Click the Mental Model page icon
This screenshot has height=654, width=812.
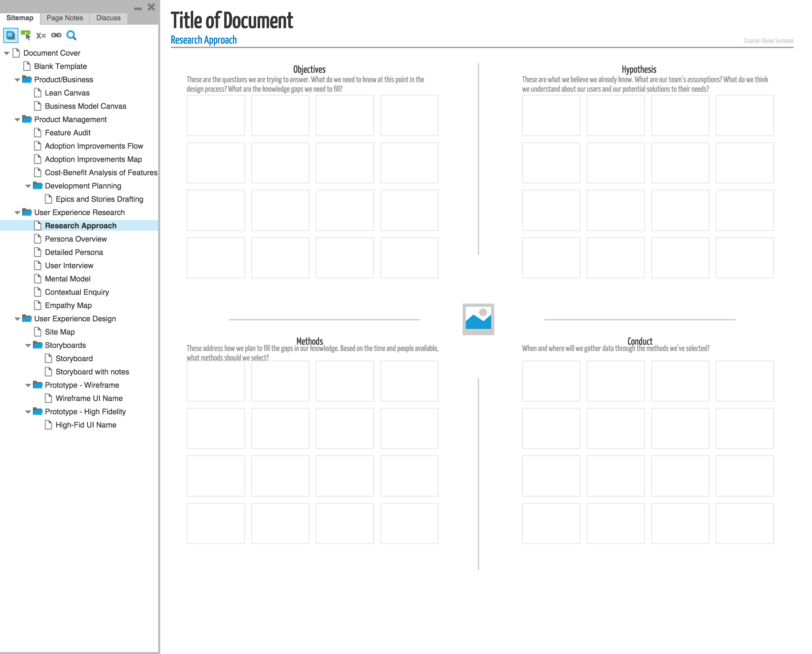pos(38,279)
